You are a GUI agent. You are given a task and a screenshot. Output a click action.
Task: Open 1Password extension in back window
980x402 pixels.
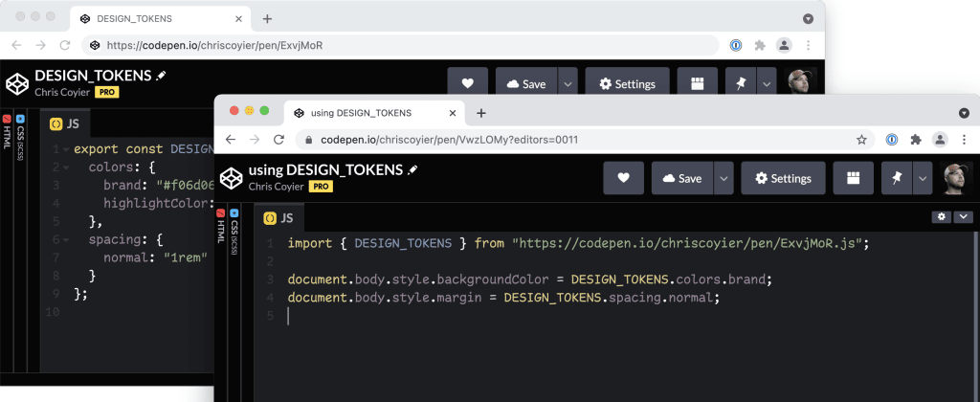tap(736, 45)
